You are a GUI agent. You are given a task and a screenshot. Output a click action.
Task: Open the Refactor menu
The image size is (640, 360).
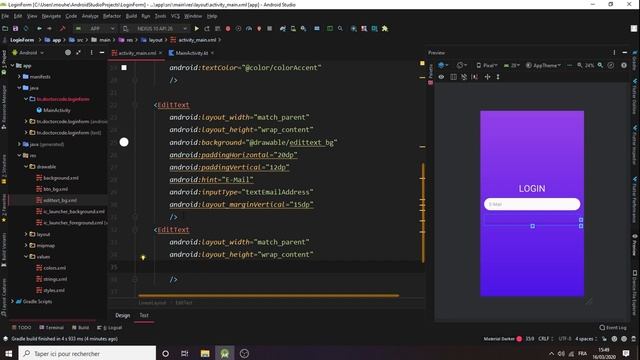click(112, 16)
